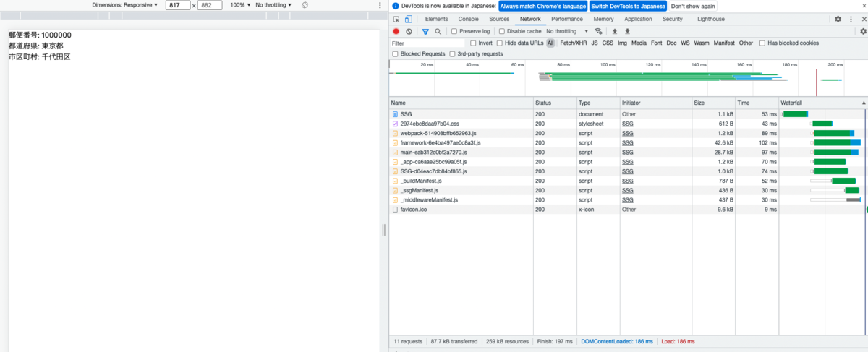Switch to the Application tab
Image resolution: width=868 pixels, height=352 pixels.
(x=638, y=19)
